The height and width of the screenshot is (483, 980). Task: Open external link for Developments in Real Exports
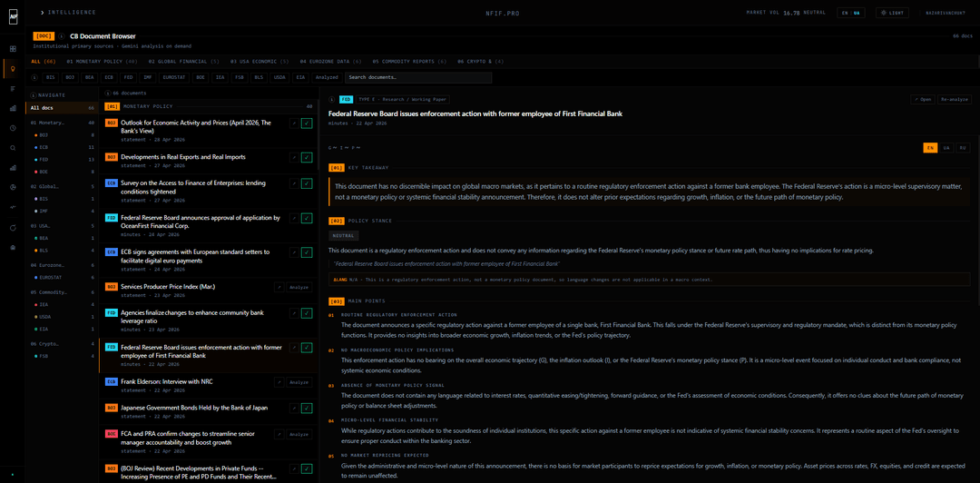294,157
